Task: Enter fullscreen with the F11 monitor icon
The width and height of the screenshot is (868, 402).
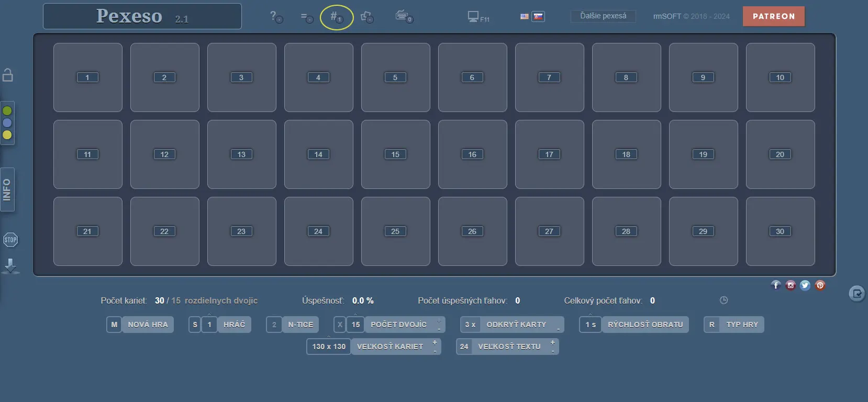Action: 477,17
